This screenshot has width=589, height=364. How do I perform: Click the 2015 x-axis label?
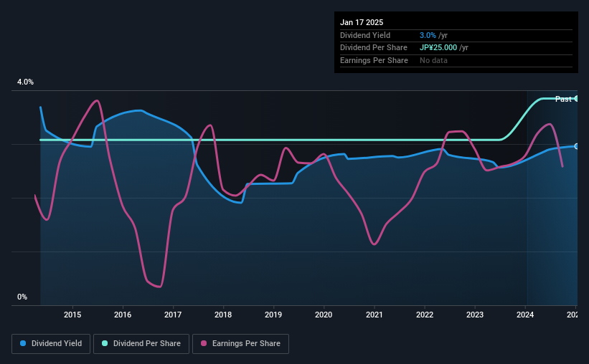pos(72,315)
